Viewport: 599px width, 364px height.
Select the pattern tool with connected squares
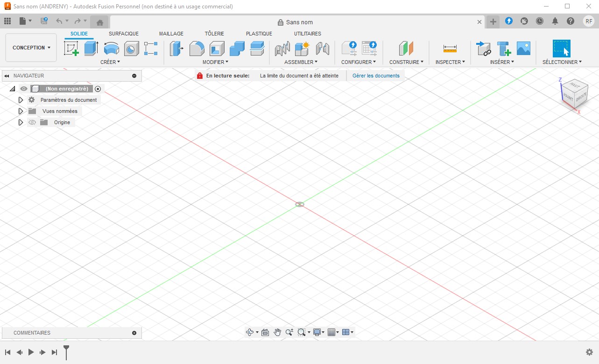pyautogui.click(x=151, y=49)
